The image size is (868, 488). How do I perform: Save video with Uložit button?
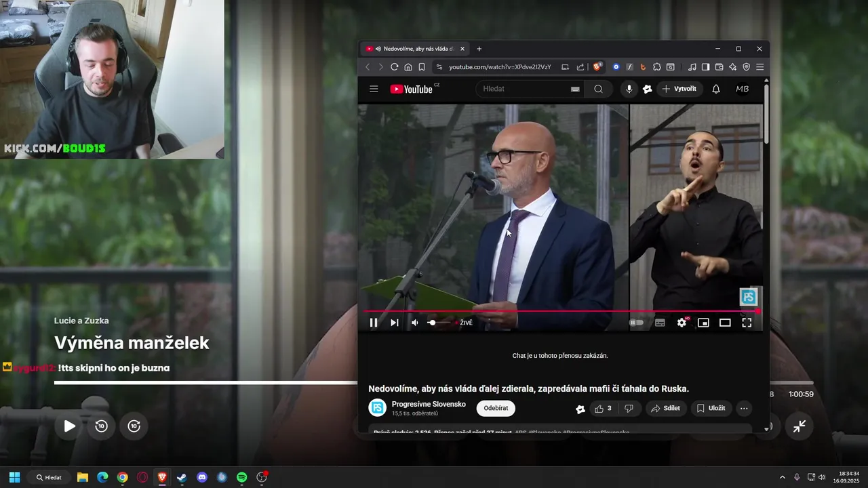711,408
